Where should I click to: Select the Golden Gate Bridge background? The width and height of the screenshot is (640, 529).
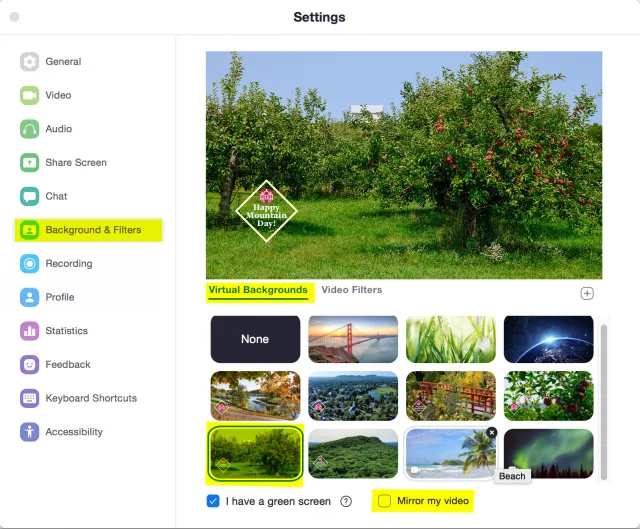point(353,339)
